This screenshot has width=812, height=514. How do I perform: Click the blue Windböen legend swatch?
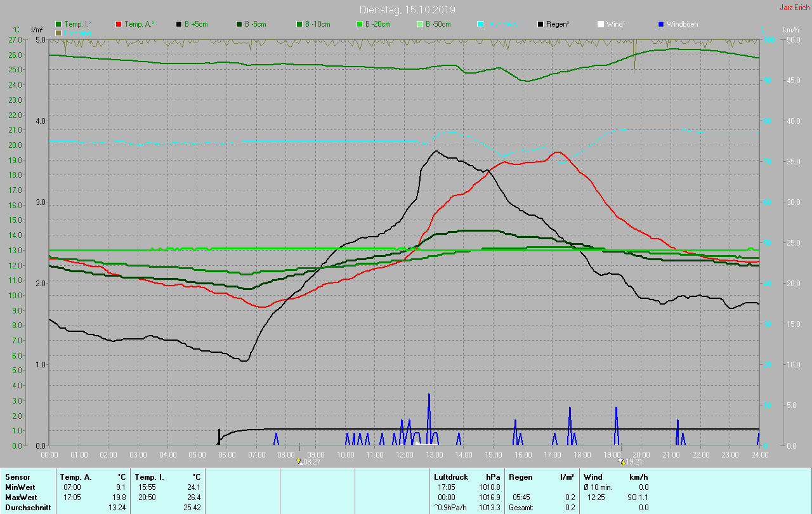point(661,24)
